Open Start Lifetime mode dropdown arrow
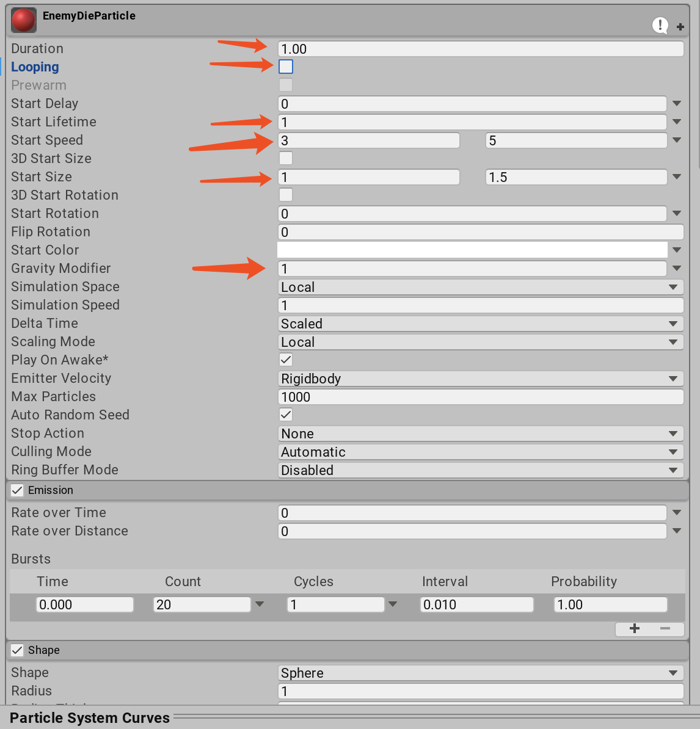700x729 pixels. click(677, 122)
